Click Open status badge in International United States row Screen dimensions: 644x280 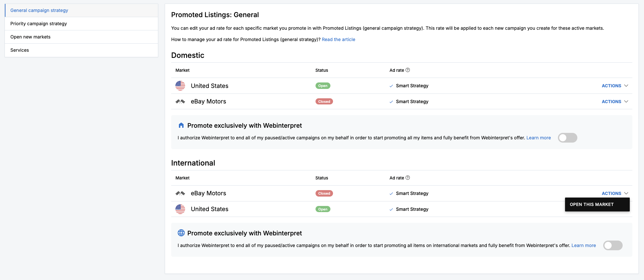click(323, 209)
